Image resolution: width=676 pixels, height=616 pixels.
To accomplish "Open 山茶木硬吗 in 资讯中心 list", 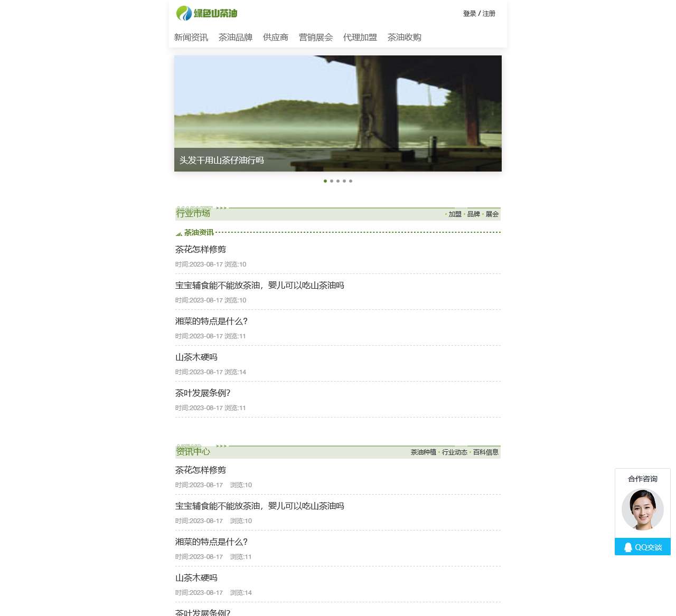I will coord(196,578).
